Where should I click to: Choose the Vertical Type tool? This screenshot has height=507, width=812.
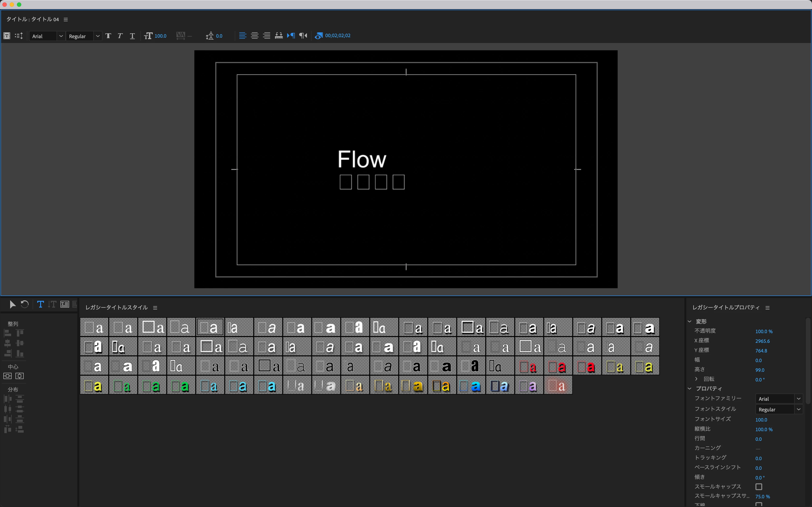52,304
